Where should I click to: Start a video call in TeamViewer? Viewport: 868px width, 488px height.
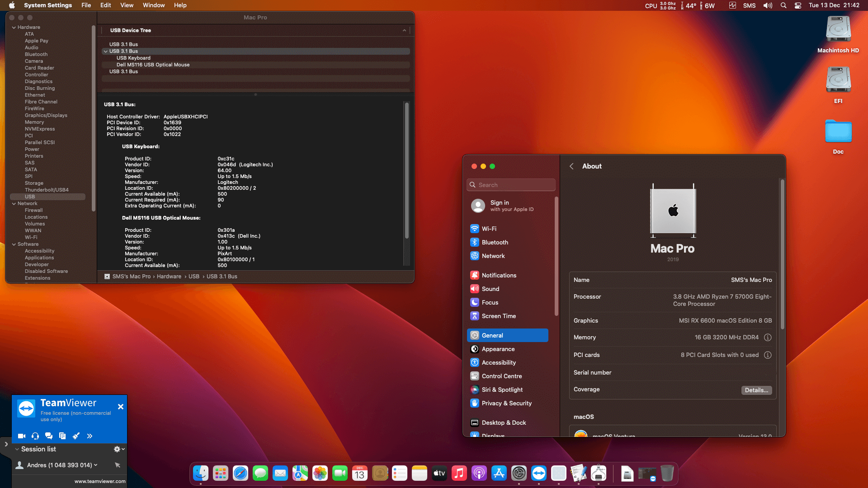pos(21,436)
